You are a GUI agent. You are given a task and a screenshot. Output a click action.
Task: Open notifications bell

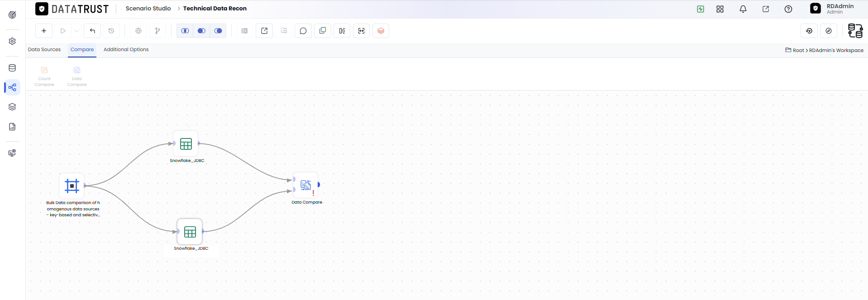743,9
